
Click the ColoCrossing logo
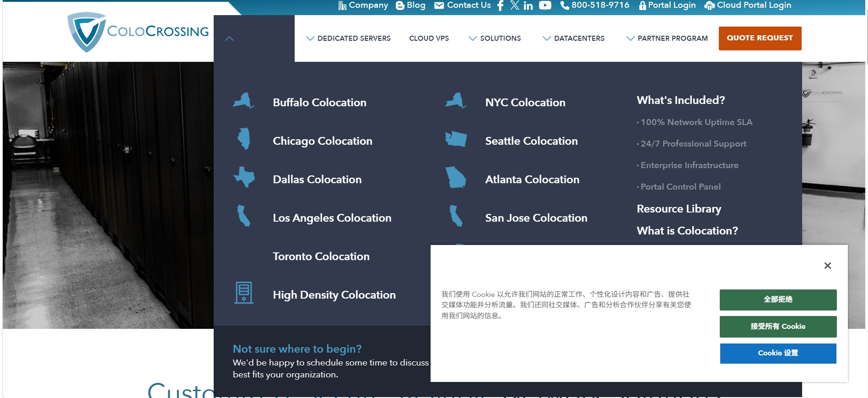(138, 32)
